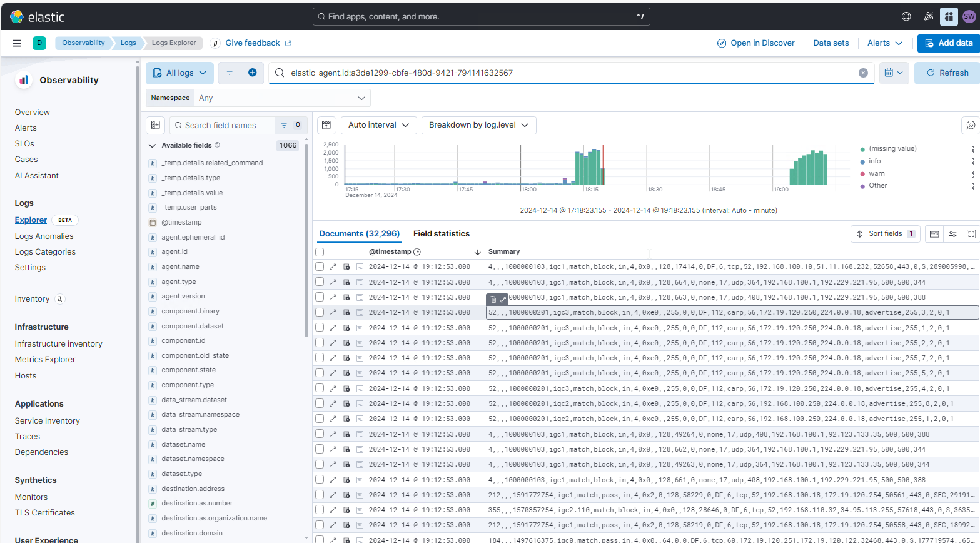Check the row ending advertise,255,7,2,0,1
This screenshot has height=543, width=980.
(320, 358)
